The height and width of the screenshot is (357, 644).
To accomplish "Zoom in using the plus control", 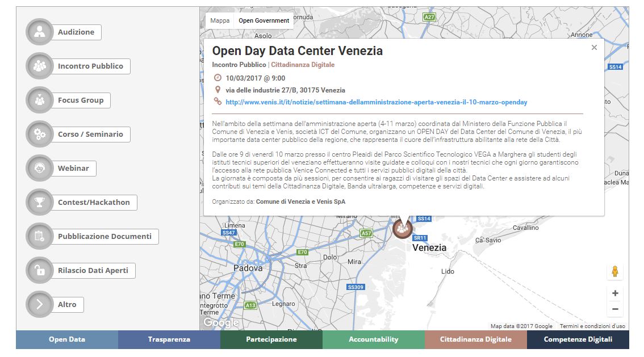I will tap(616, 293).
